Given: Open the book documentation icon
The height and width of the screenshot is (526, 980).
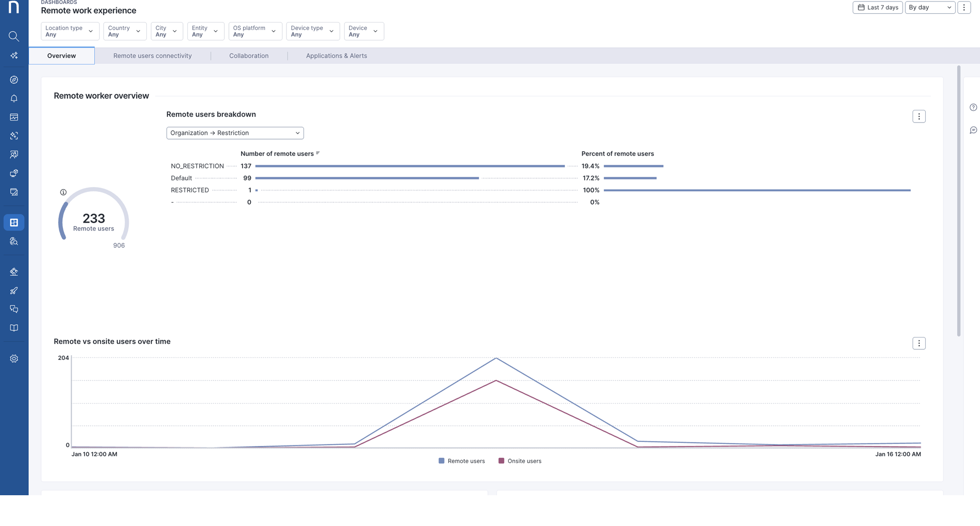Looking at the screenshot, I should tap(14, 328).
